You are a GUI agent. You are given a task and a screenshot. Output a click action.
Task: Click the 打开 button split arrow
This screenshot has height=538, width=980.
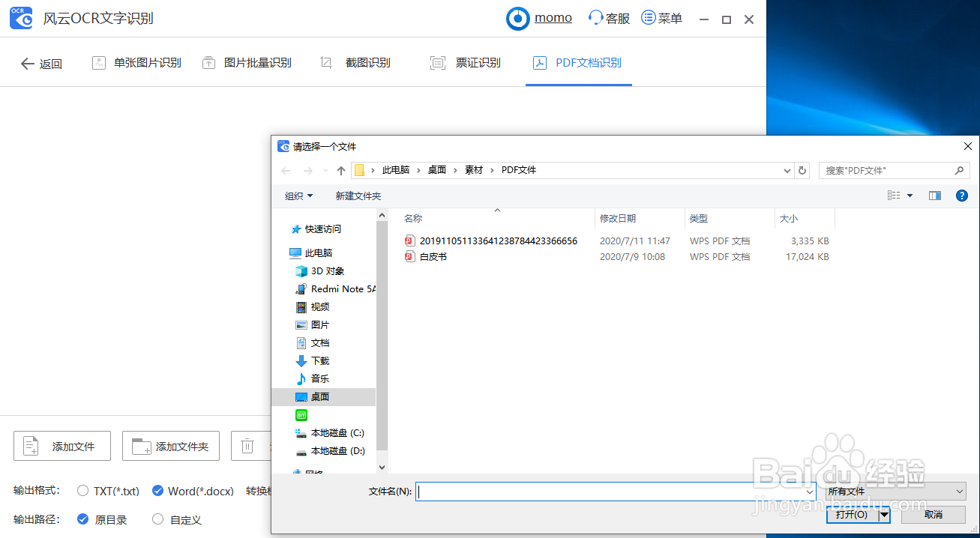(885, 515)
